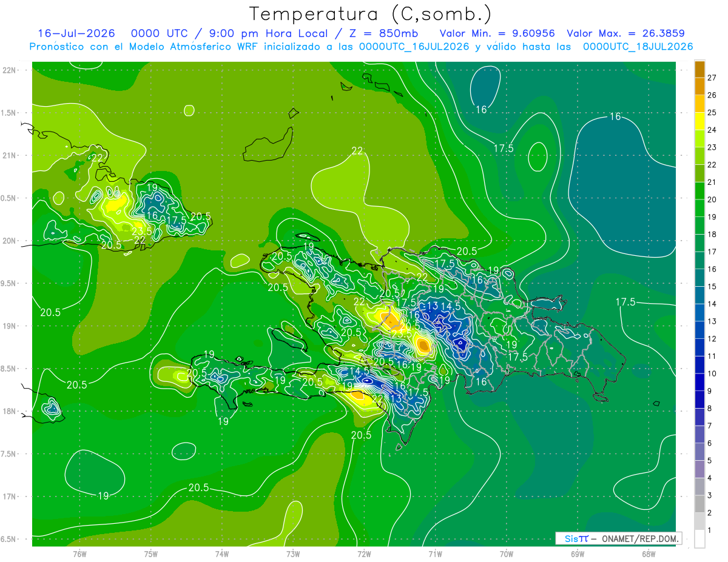The width and height of the screenshot is (728, 562).
Task: Click the 22N latitude axis label
Action: [x=10, y=70]
